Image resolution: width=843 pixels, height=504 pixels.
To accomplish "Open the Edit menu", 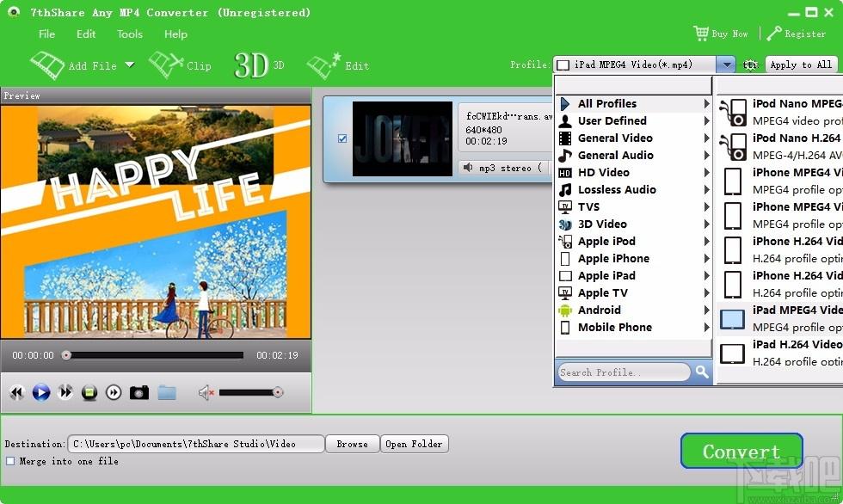I will (x=86, y=34).
